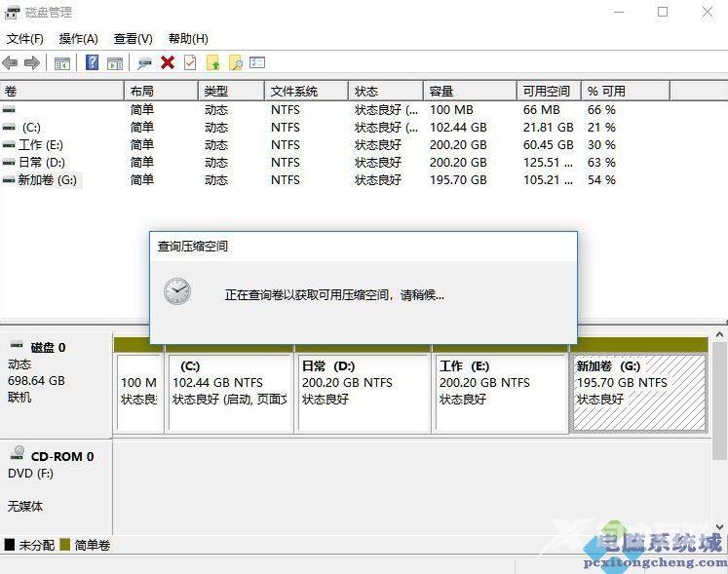The image size is (728, 574).
Task: Click the checklist settings toolbar icon
Action: (x=257, y=62)
